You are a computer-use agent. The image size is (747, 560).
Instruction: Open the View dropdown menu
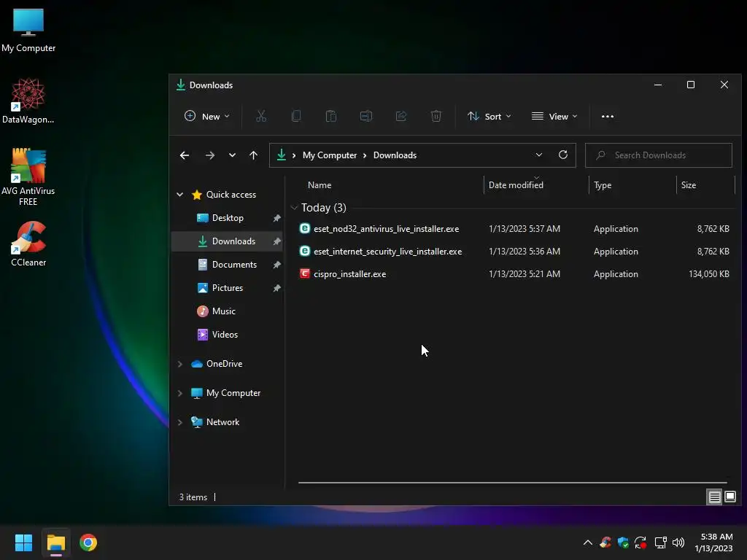(x=554, y=116)
